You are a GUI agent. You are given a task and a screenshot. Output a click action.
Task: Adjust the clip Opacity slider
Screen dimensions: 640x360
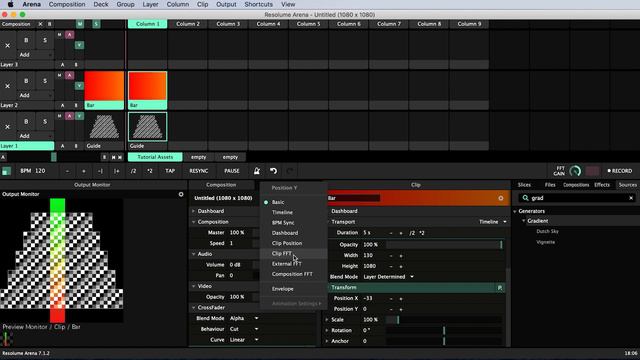[444, 244]
